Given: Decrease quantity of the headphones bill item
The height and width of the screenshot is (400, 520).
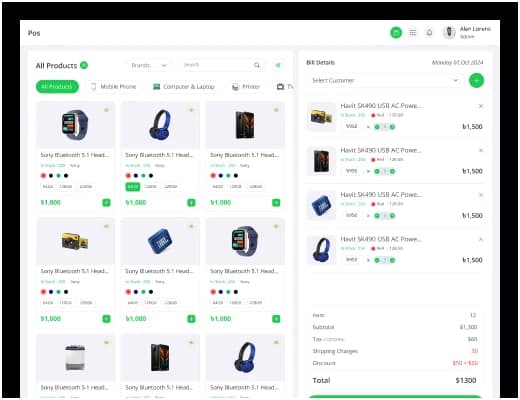Looking at the screenshot, I should click(x=377, y=260).
